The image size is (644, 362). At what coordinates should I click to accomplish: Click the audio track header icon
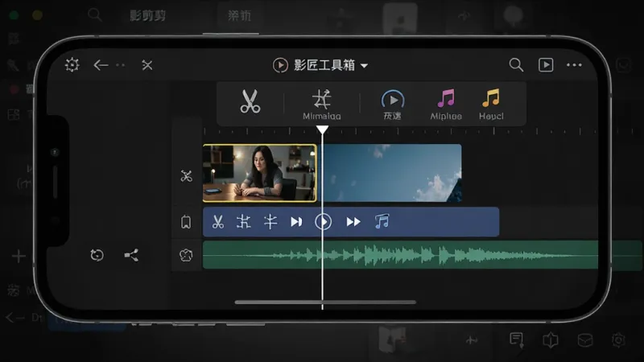[x=186, y=255]
